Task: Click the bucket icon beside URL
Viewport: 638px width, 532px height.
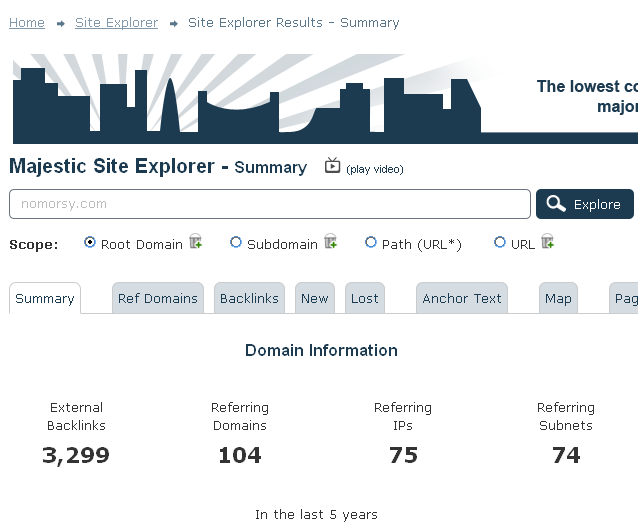Action: [547, 242]
